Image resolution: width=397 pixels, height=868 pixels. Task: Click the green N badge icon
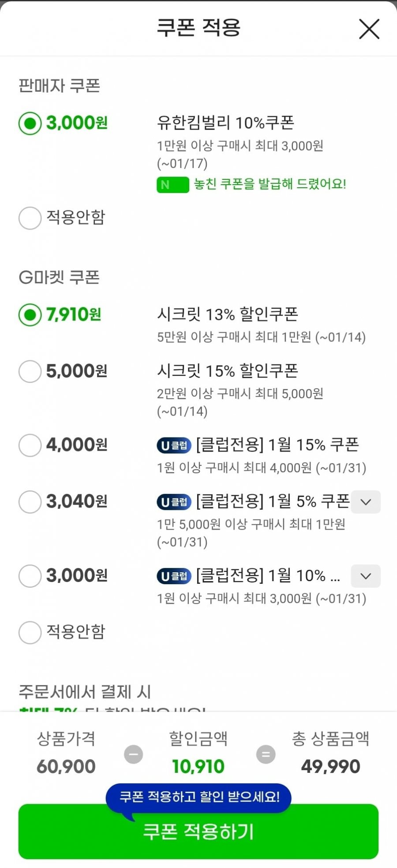172,185
